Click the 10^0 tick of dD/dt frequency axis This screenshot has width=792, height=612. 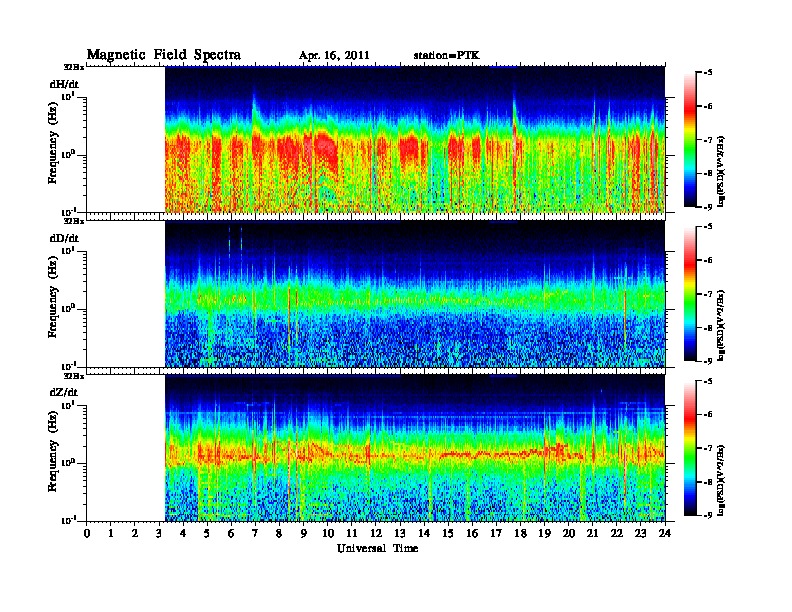coord(69,309)
